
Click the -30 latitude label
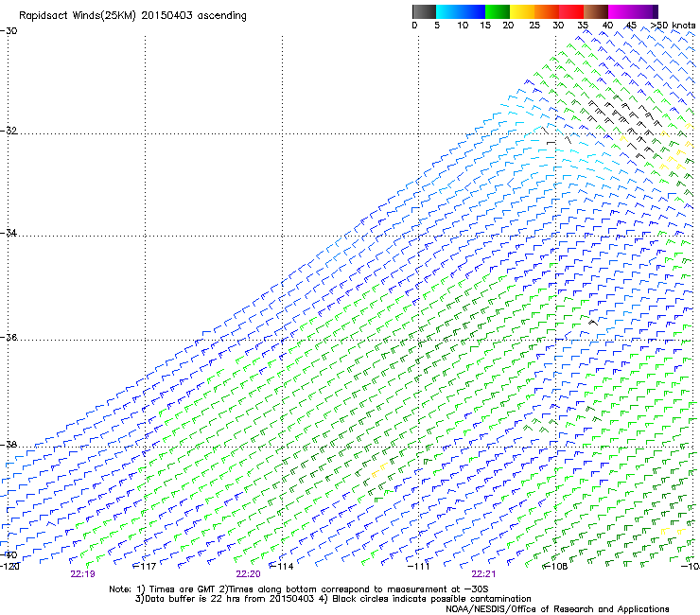9,31
